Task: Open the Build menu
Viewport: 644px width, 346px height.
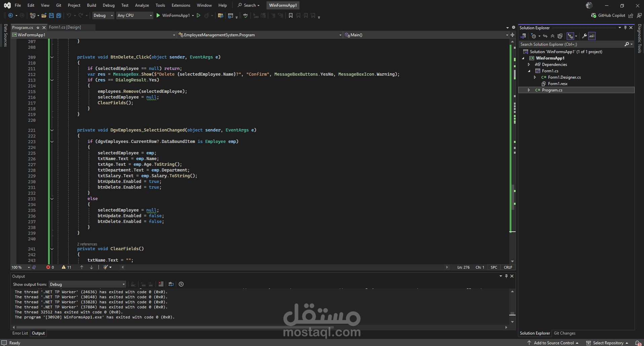Action: click(x=91, y=5)
